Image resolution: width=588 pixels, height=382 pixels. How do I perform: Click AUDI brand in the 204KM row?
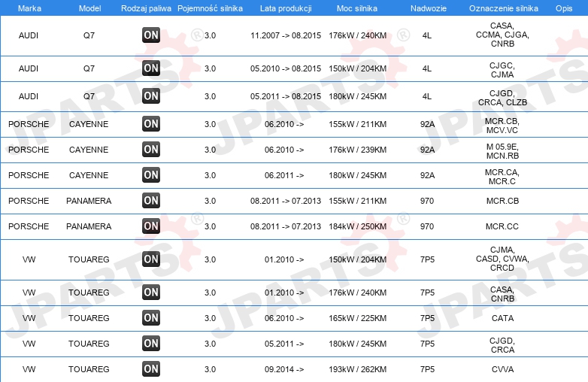(29, 68)
